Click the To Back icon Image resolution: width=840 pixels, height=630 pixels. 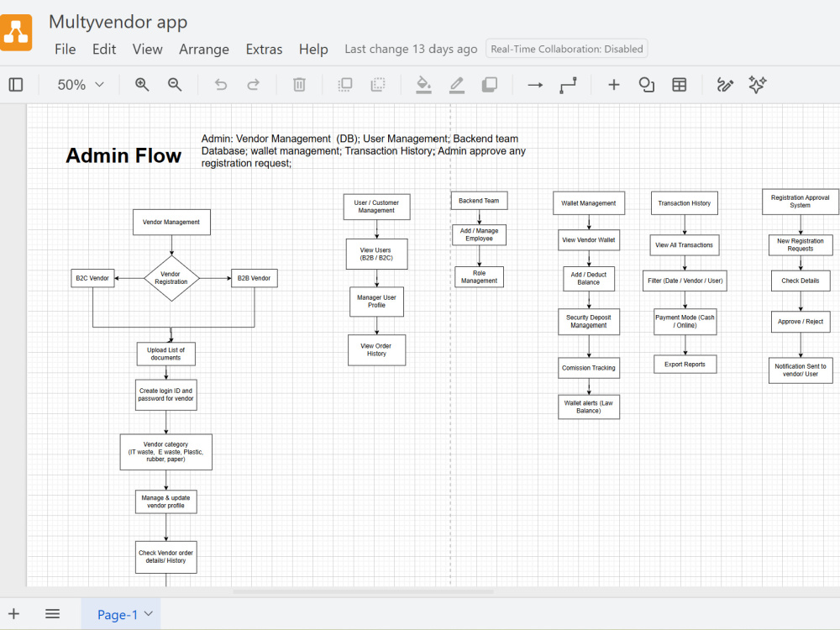[378, 85]
